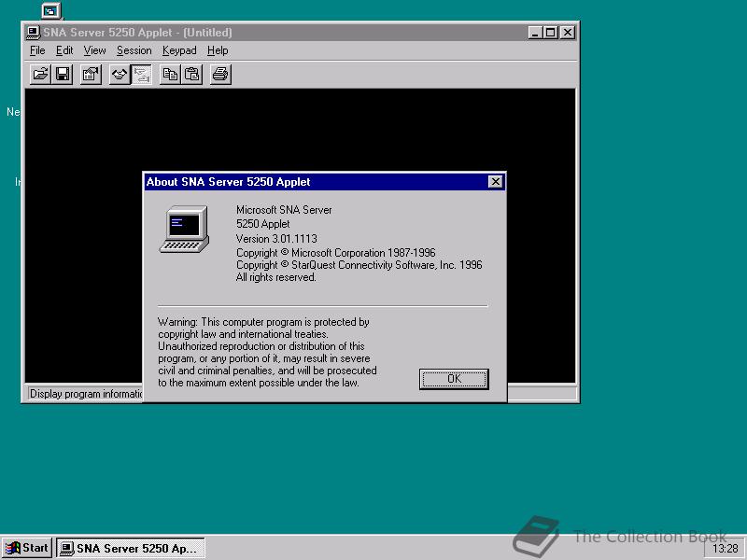Click the 'Version 3.01.1113' text
This screenshot has width=747, height=560.
click(x=276, y=239)
